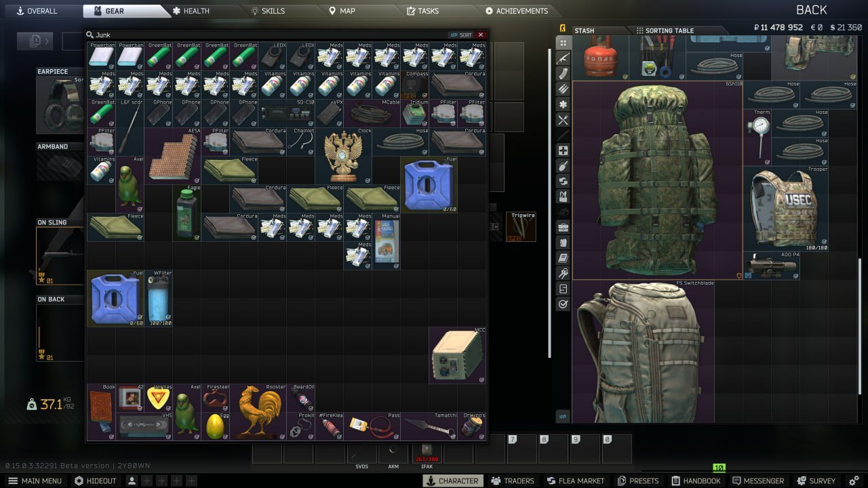
Task: Click the BACK button
Action: (811, 9)
